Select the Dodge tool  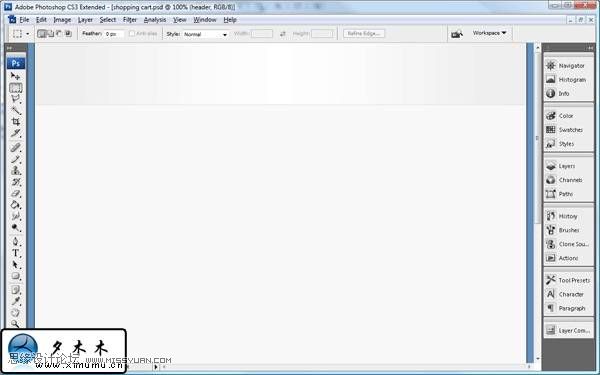[x=15, y=228]
